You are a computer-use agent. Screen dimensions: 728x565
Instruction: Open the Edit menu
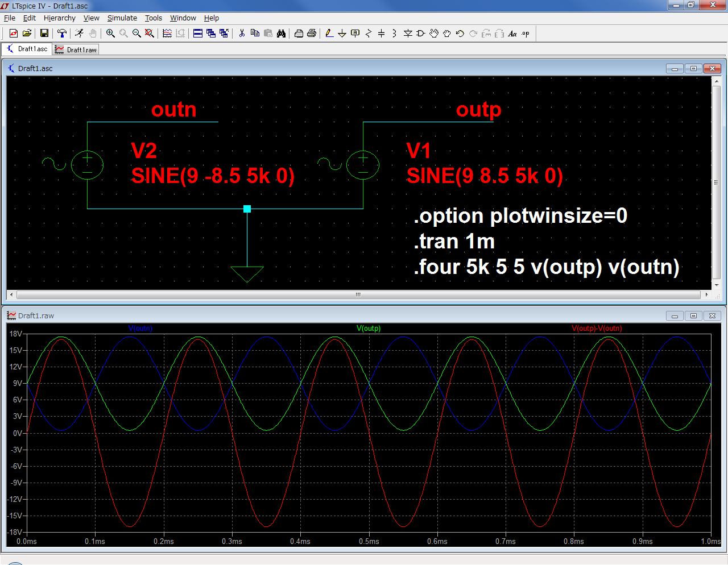pyautogui.click(x=30, y=18)
